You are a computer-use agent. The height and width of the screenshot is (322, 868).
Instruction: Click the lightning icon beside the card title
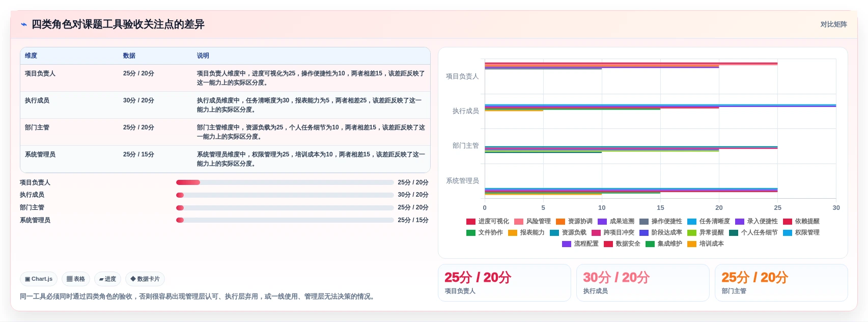23,24
